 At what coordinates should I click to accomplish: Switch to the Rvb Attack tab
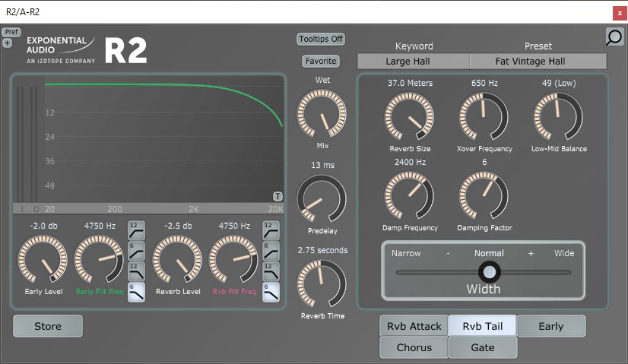(x=413, y=326)
